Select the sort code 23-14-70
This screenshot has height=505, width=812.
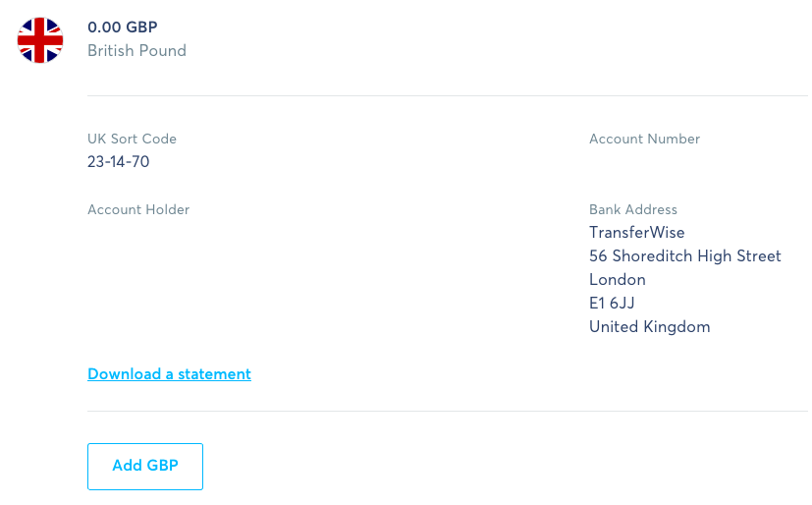(x=119, y=162)
